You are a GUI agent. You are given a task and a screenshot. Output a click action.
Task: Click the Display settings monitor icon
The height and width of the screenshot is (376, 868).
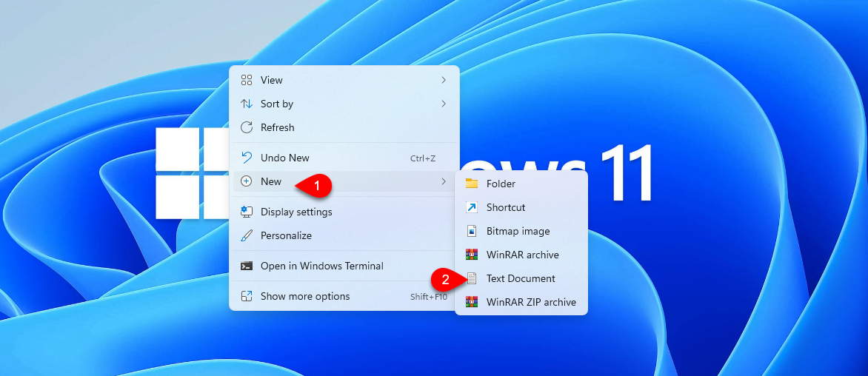pos(247,212)
